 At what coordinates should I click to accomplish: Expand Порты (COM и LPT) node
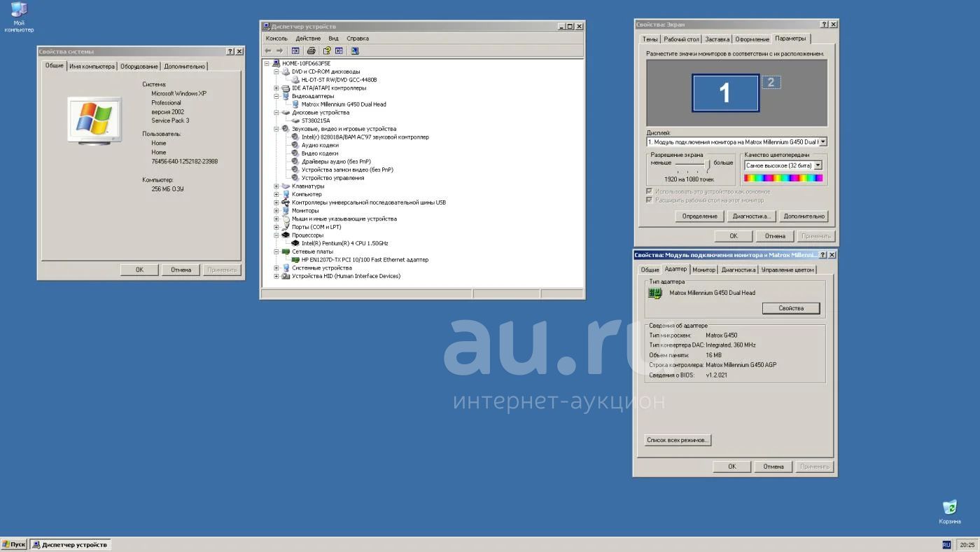(x=276, y=227)
